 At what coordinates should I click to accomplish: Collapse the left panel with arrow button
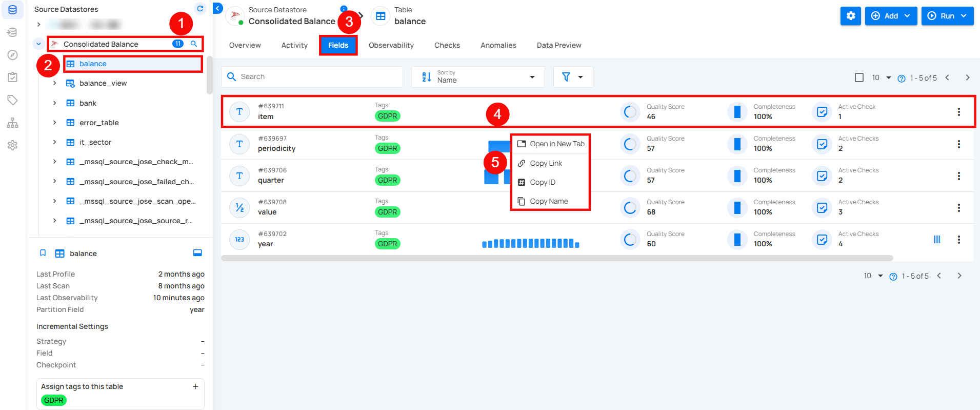pyautogui.click(x=218, y=8)
